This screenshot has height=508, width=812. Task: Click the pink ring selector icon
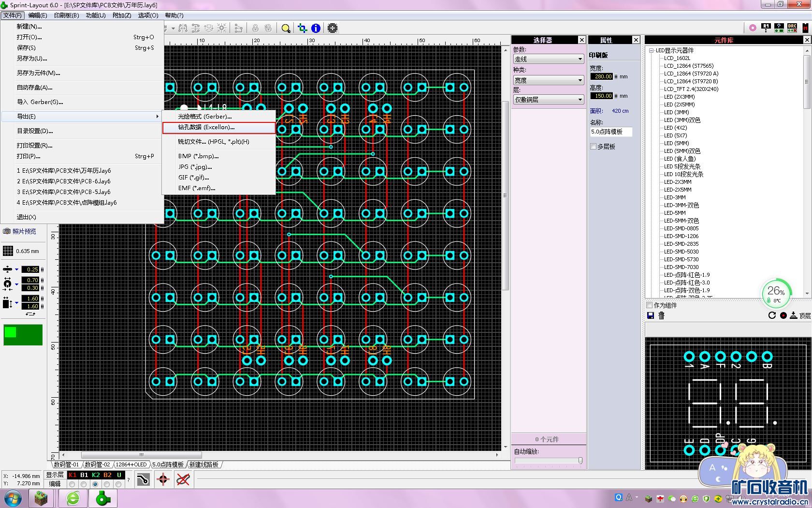(x=753, y=28)
